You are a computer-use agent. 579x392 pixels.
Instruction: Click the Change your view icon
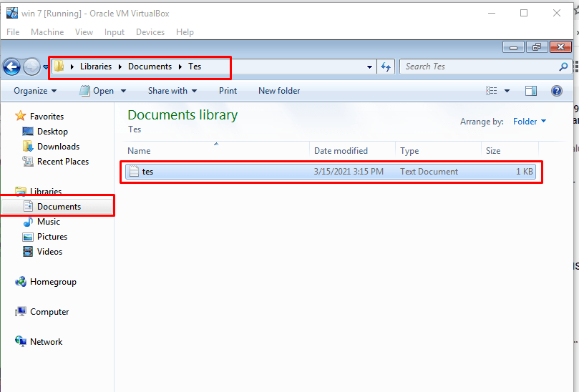[492, 91]
